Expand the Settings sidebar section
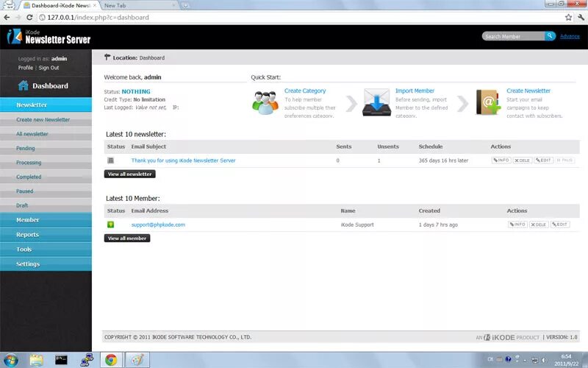The width and height of the screenshot is (588, 368). (x=46, y=264)
